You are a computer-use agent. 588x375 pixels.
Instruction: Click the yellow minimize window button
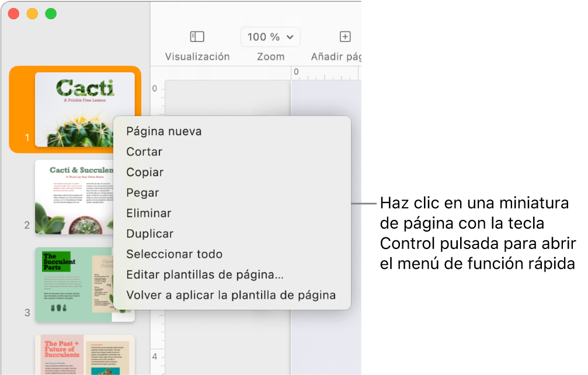coord(32,14)
